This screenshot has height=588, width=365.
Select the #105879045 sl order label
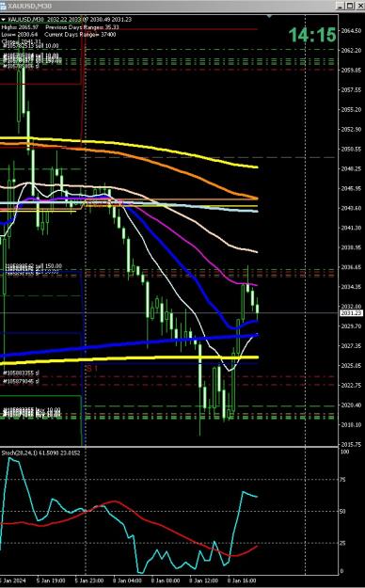(21, 381)
